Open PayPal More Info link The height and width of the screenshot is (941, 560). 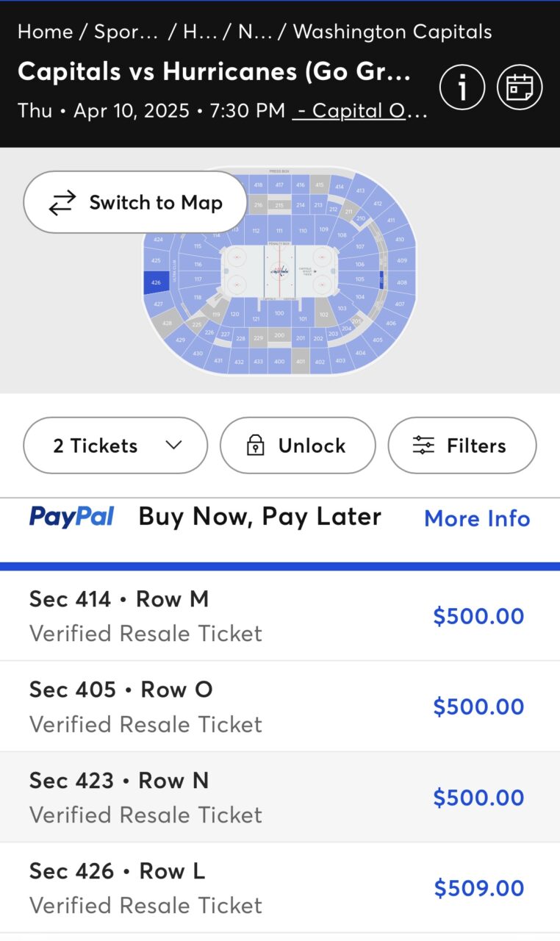tap(477, 518)
